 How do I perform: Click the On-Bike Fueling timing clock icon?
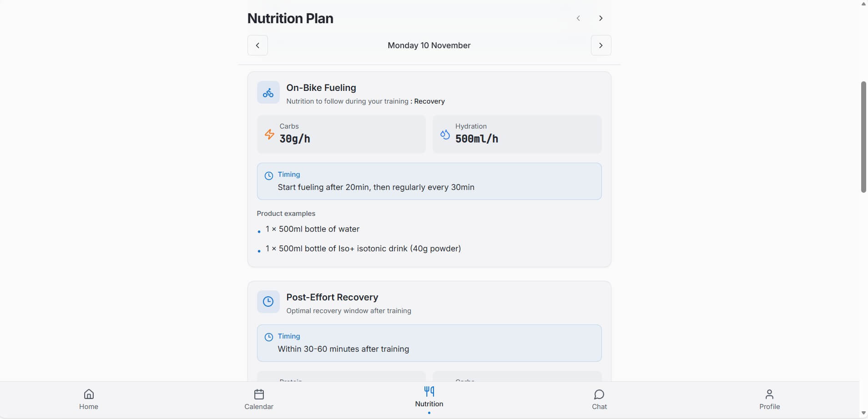point(269,175)
